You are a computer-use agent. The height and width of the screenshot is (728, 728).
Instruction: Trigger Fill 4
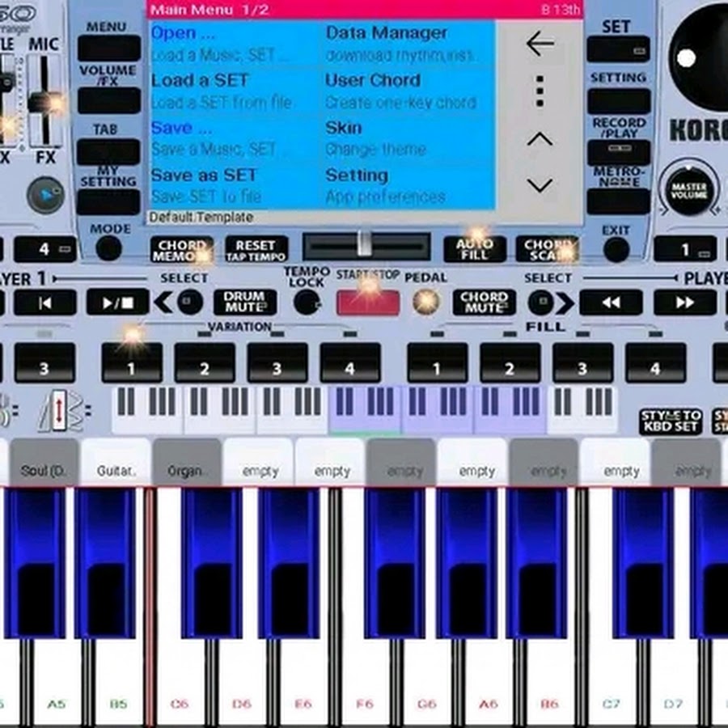(655, 363)
